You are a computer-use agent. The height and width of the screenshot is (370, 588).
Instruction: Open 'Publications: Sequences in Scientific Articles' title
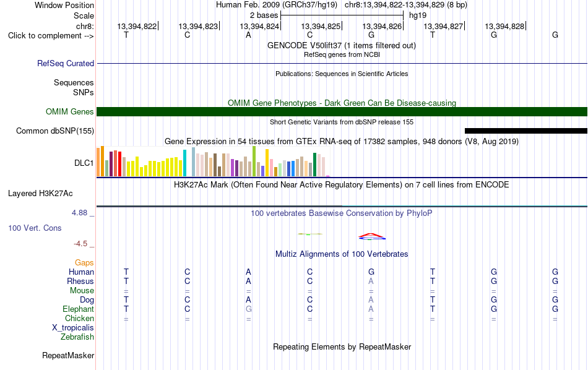[x=342, y=74]
